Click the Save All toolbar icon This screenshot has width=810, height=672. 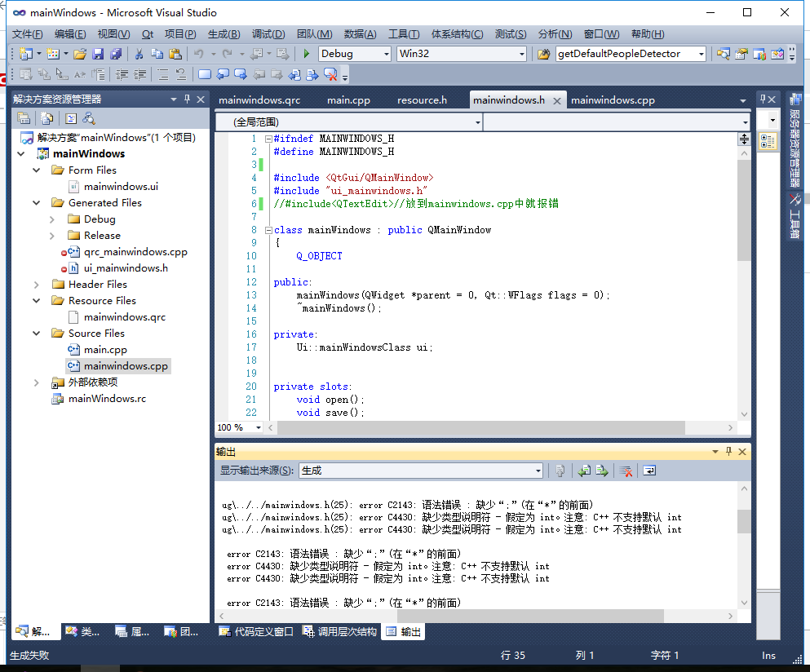pos(116,54)
